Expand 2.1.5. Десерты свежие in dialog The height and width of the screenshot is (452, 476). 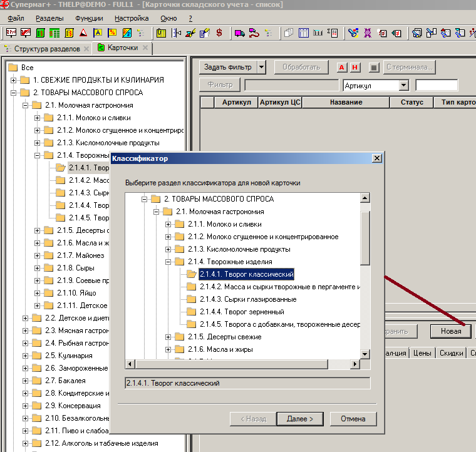tap(168, 337)
